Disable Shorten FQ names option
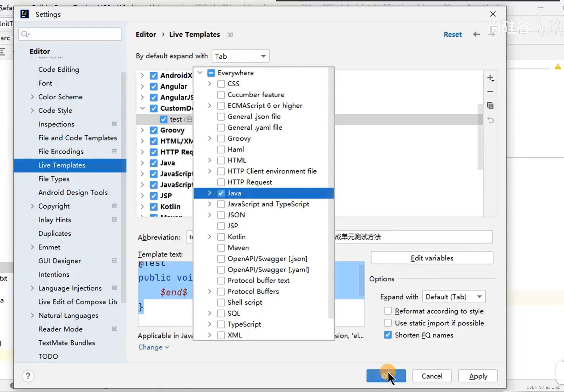564x392 pixels. tap(388, 335)
